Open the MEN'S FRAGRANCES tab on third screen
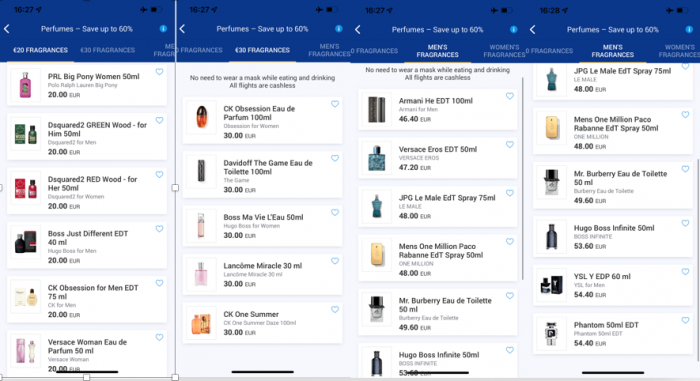Image resolution: width=700 pixels, height=381 pixels. [x=438, y=51]
